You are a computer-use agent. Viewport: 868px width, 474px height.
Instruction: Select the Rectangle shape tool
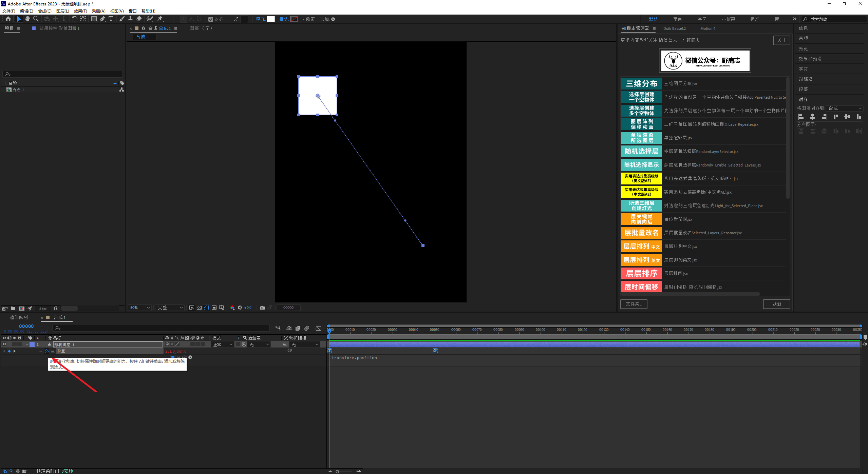pos(94,19)
